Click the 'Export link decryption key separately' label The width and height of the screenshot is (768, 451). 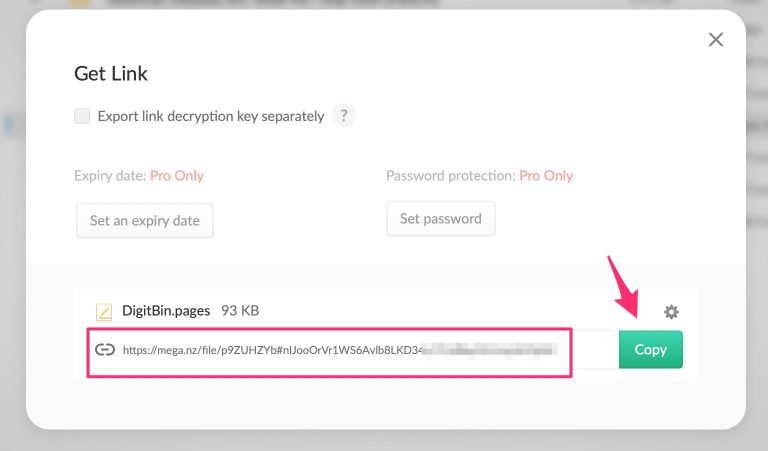click(210, 116)
